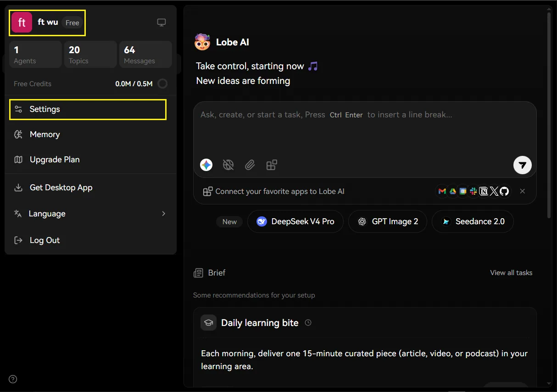Click the Brief section icon
Viewport: 557px width, 392px height.
(x=198, y=273)
